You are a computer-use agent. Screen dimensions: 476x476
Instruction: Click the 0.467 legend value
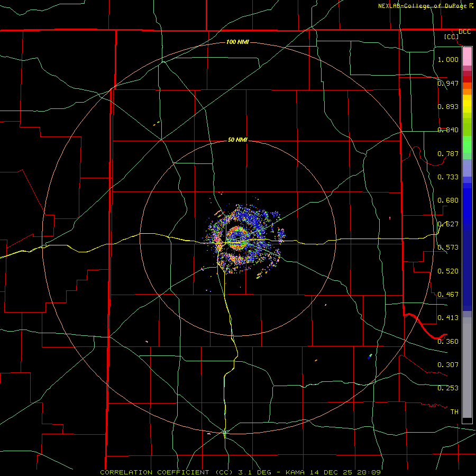pos(448,295)
